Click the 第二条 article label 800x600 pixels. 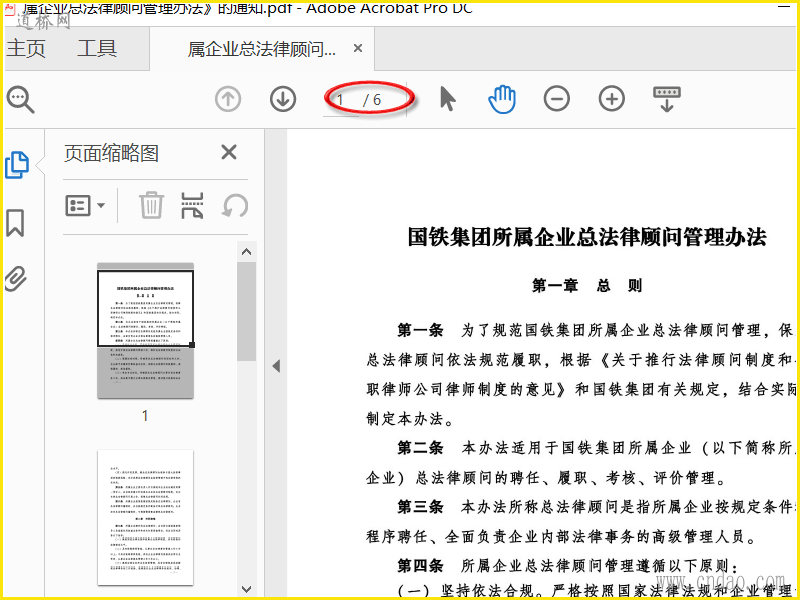(x=420, y=448)
